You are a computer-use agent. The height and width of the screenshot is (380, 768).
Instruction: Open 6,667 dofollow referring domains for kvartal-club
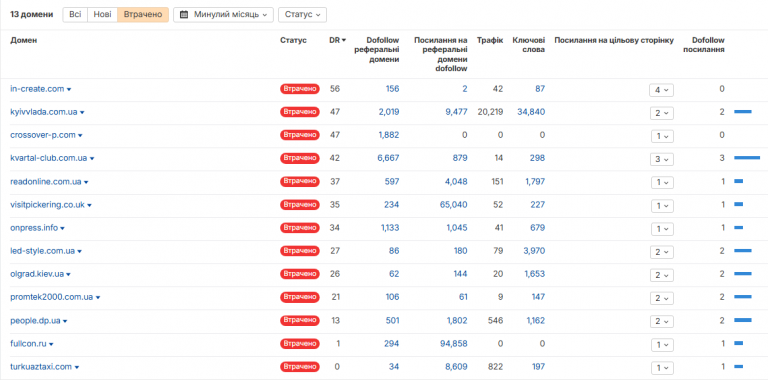click(389, 158)
